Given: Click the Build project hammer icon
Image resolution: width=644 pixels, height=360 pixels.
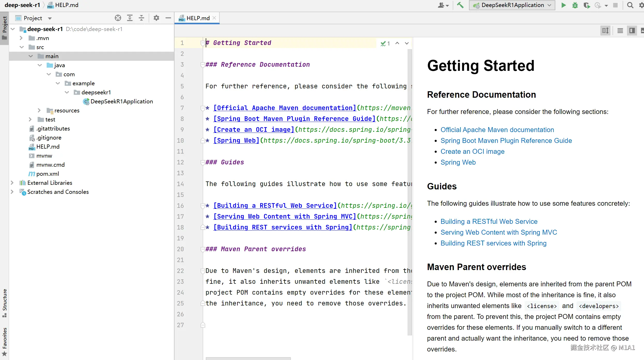Looking at the screenshot, I should pyautogui.click(x=460, y=5).
